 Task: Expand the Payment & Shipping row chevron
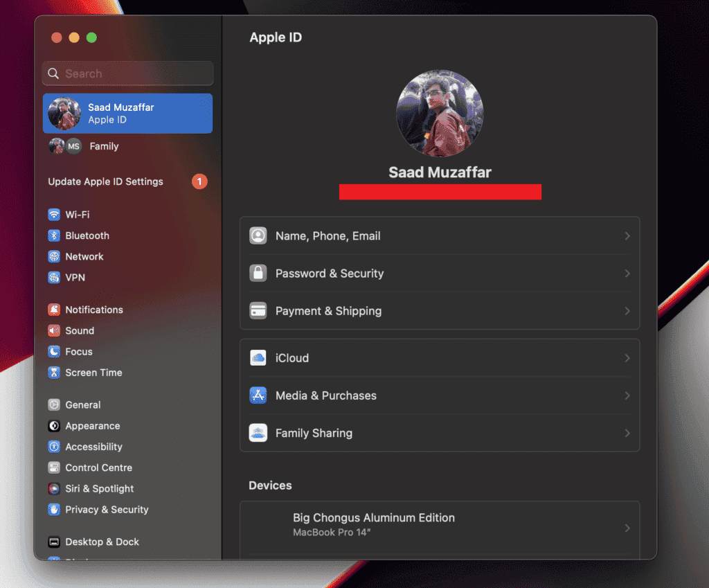click(x=627, y=311)
